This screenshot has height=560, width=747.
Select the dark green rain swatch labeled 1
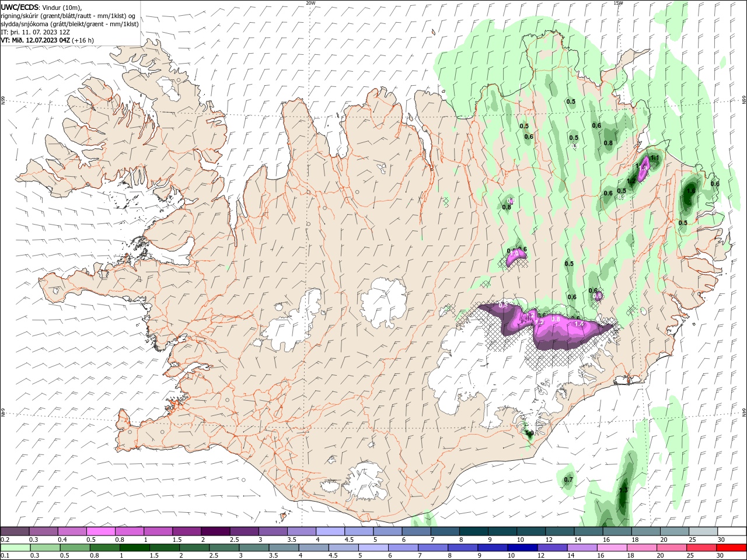coord(134,547)
